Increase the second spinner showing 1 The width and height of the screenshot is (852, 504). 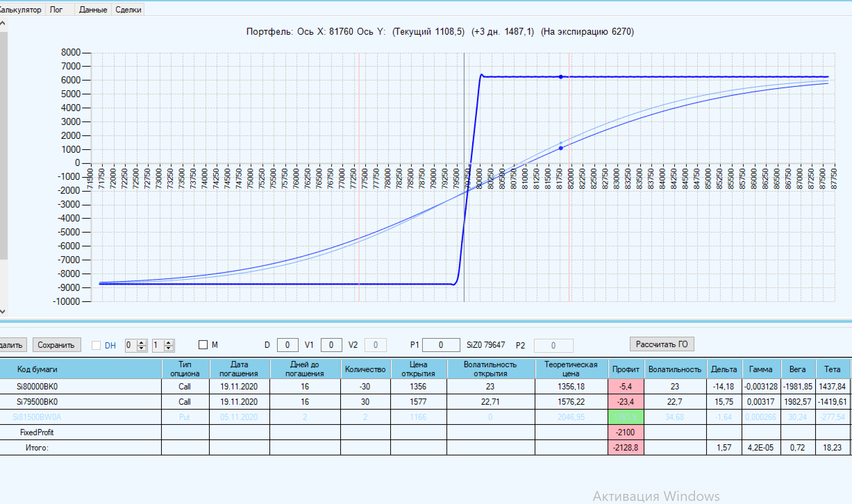[x=169, y=343]
